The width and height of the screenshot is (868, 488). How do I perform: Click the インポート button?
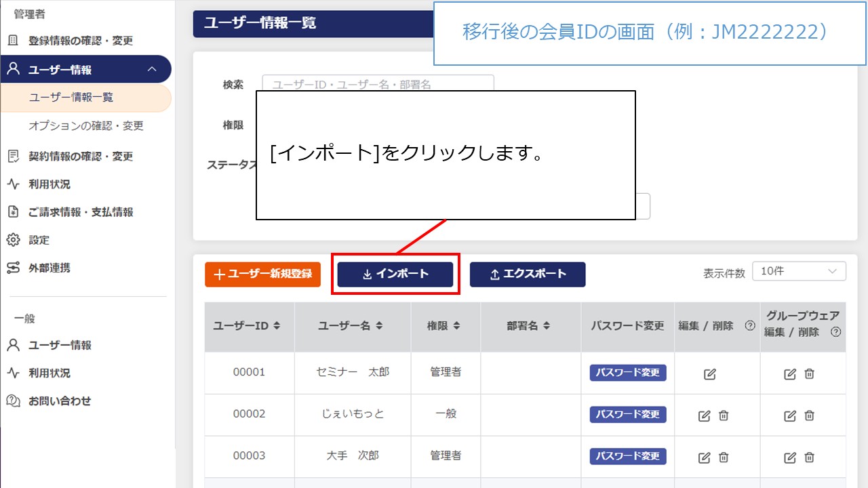click(395, 274)
